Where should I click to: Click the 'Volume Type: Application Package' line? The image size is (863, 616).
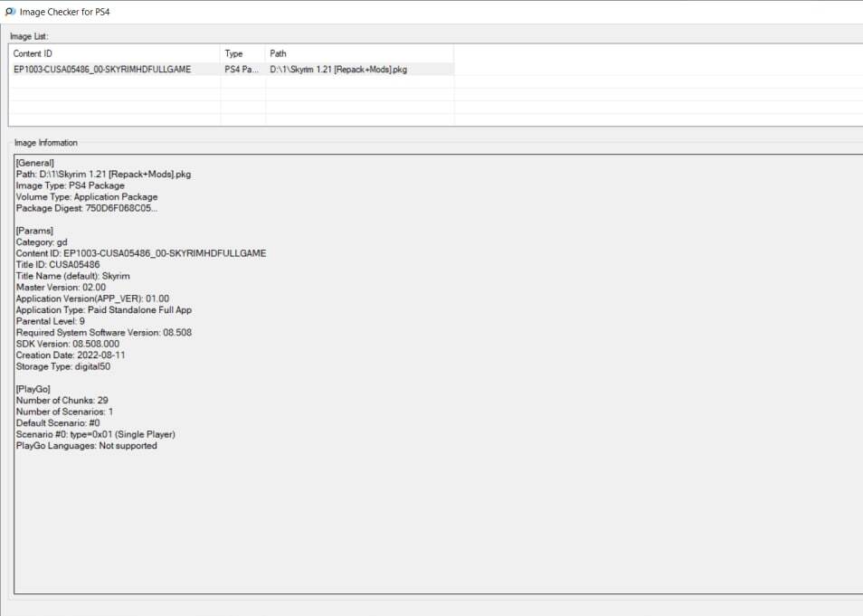[87, 196]
